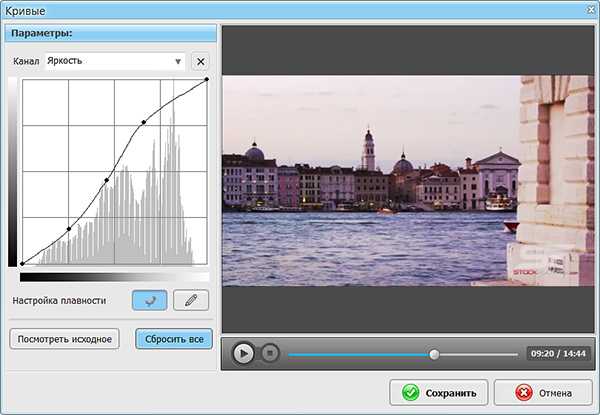Image resolution: width=600 pixels, height=415 pixels.
Task: Click the 09:20 / 14:44 time display
Action: tap(558, 353)
